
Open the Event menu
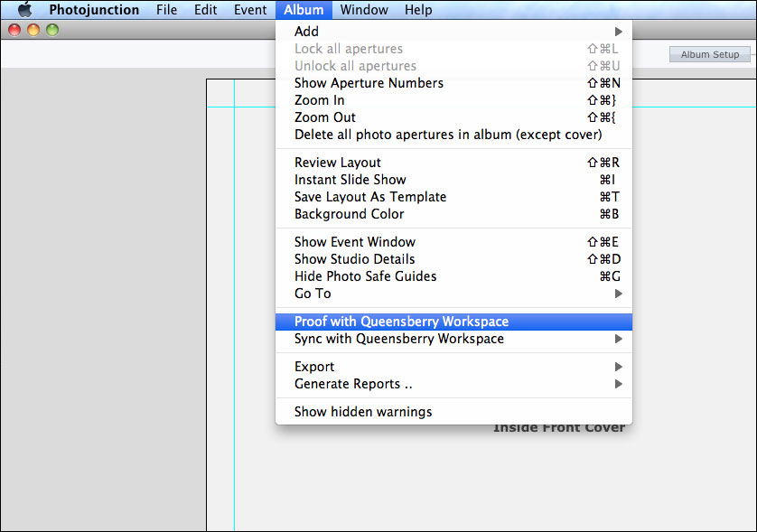tap(250, 10)
